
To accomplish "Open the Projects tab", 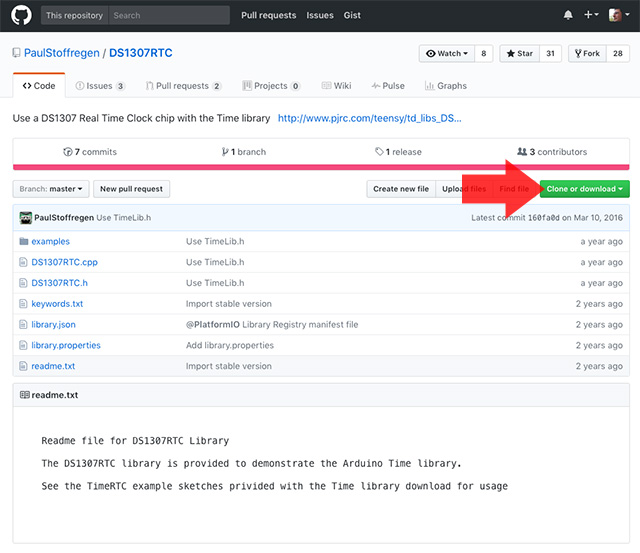I will (x=271, y=86).
